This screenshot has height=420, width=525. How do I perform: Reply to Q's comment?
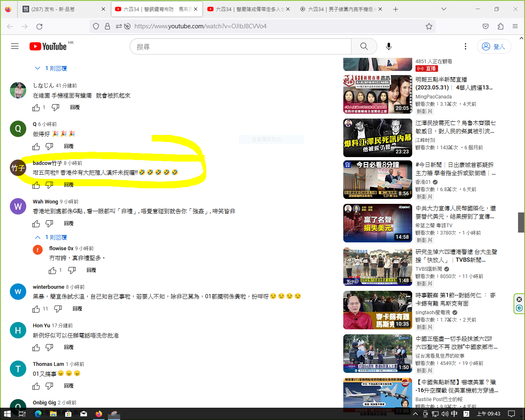pos(68,146)
